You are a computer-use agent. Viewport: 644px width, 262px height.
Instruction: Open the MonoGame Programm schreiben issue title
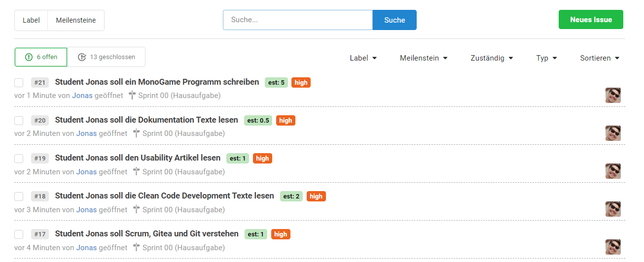tap(157, 82)
